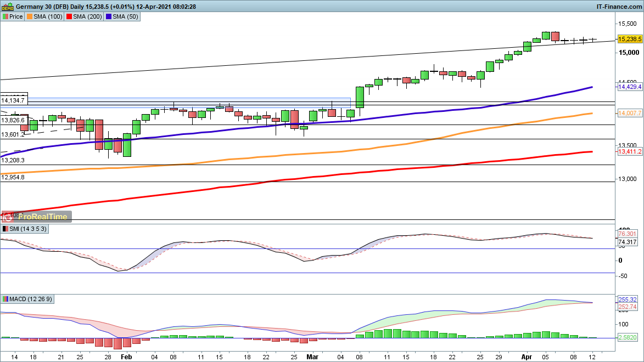Click the yellow 15,238.5 current price tag

tap(630, 39)
